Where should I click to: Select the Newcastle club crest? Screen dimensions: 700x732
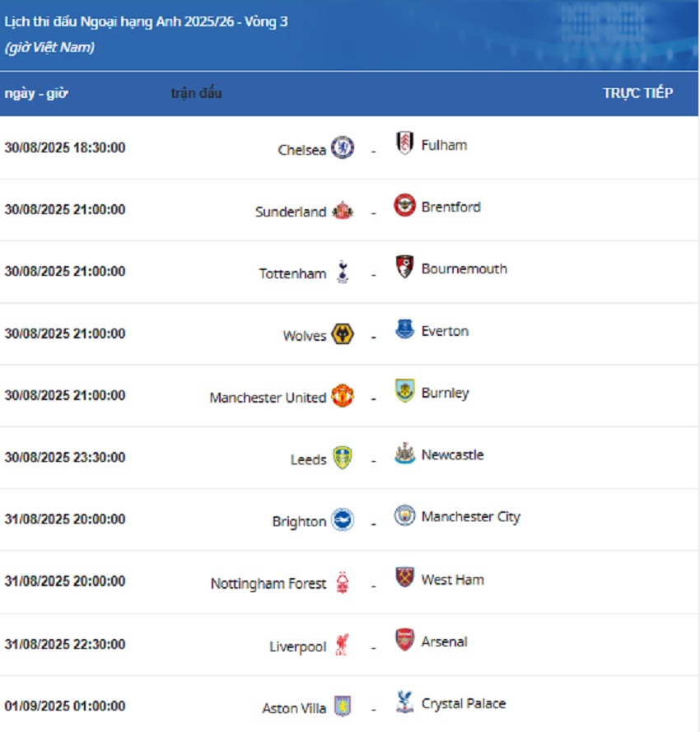[x=404, y=453]
